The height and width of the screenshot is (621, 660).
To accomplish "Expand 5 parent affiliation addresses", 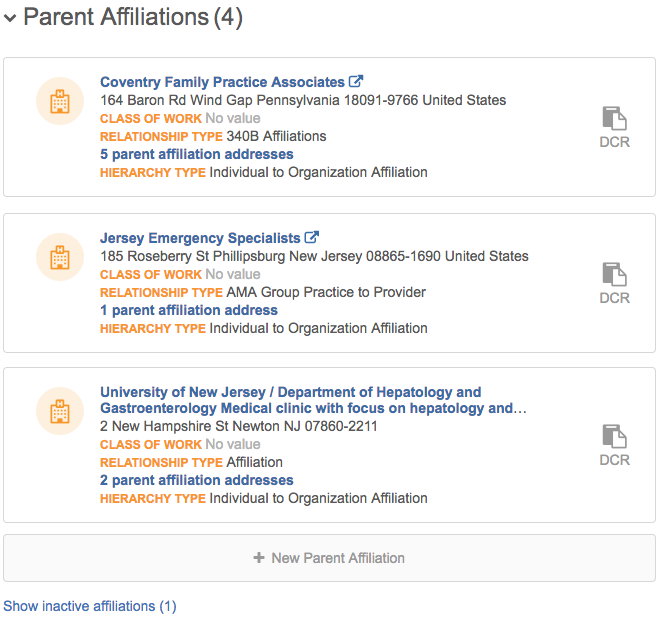I will point(197,154).
